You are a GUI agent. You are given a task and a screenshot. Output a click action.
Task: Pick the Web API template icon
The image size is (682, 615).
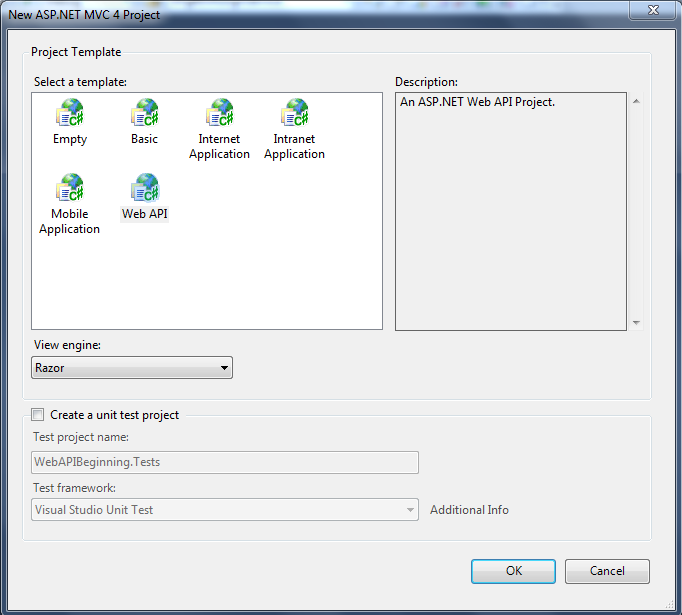pos(145,187)
